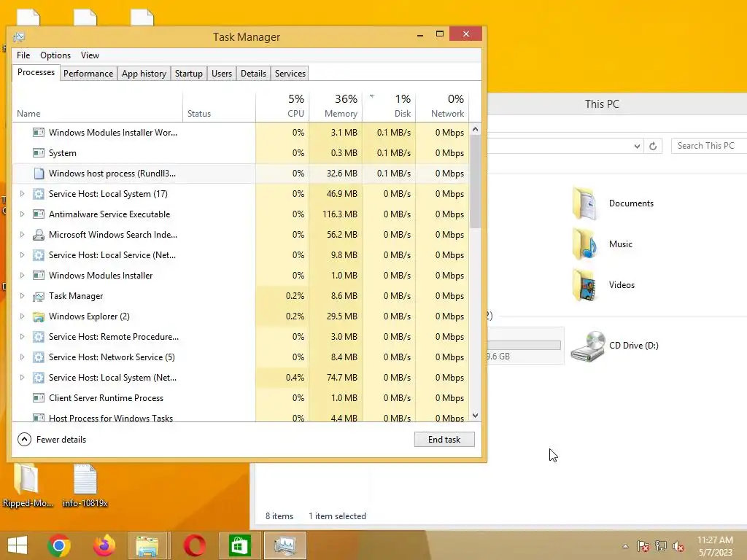Switch to the Performance tab
The height and width of the screenshot is (560, 747).
[x=88, y=74]
